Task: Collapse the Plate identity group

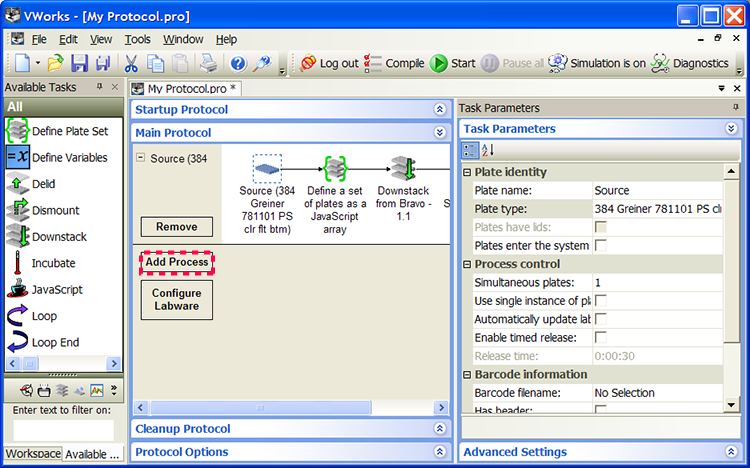Action: (x=468, y=172)
